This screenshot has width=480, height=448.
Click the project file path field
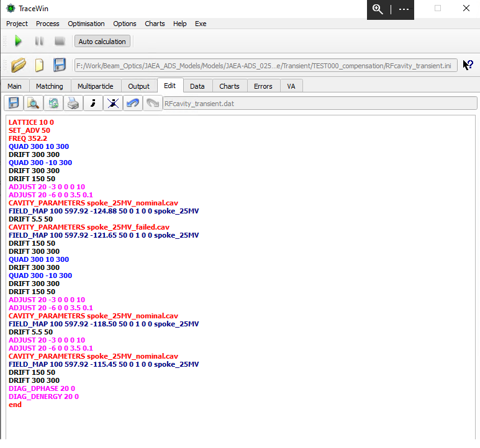[266, 66]
